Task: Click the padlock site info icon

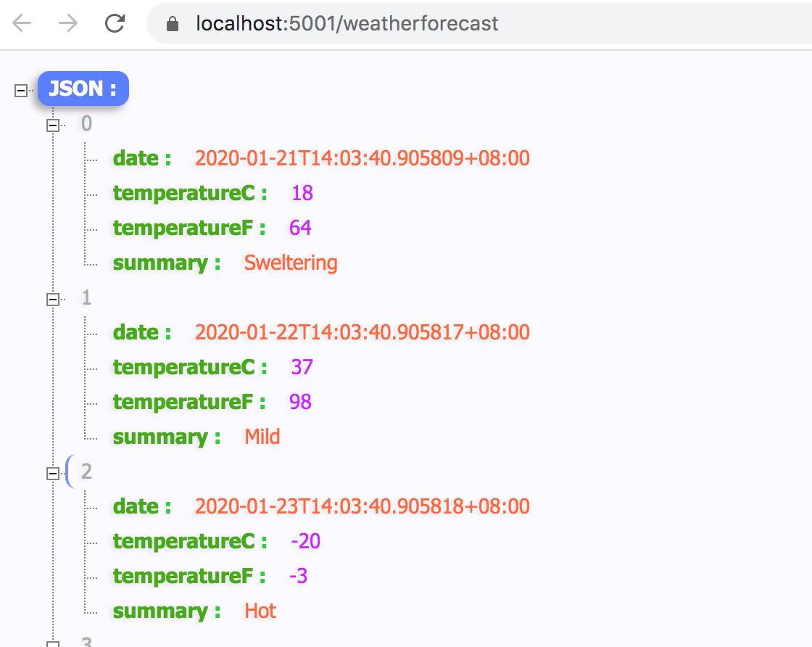Action: (x=173, y=24)
